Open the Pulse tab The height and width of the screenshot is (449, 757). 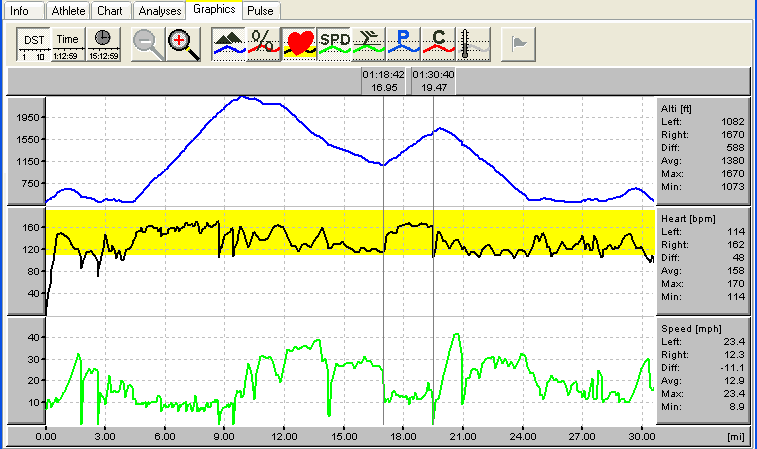[x=260, y=11]
